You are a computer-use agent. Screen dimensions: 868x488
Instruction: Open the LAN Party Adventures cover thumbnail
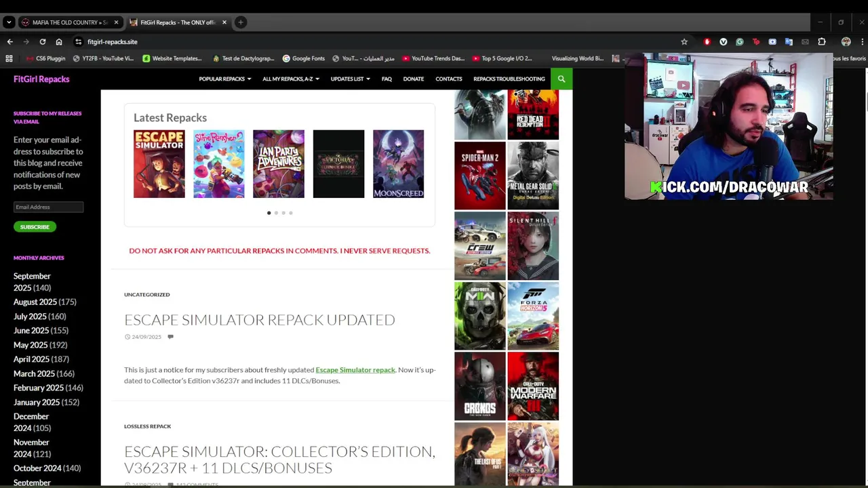(x=279, y=164)
